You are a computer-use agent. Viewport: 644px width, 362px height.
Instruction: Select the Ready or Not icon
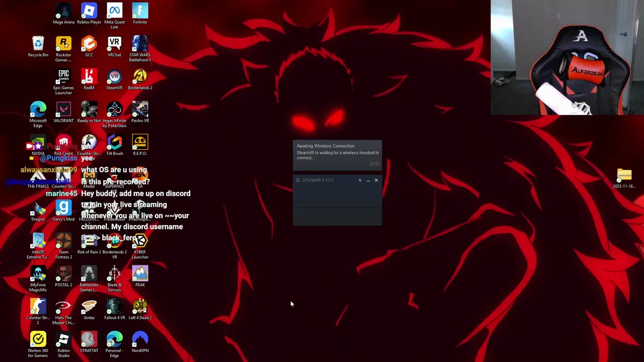[x=89, y=112]
